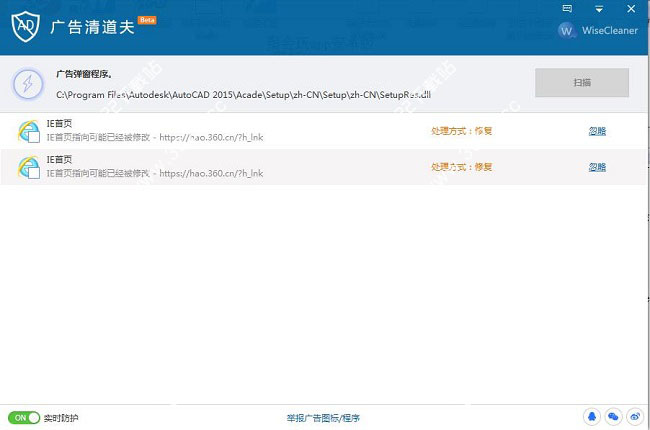The width and height of the screenshot is (650, 430).
Task: Open 举报广告图标/程序 link
Action: point(323,418)
